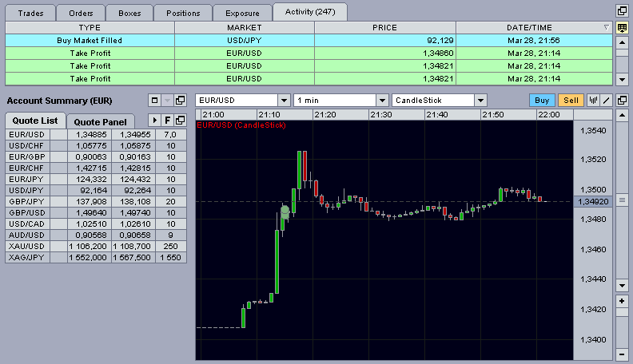This screenshot has width=633, height=364.
Task: Open the Boxes tab
Action: tap(129, 13)
